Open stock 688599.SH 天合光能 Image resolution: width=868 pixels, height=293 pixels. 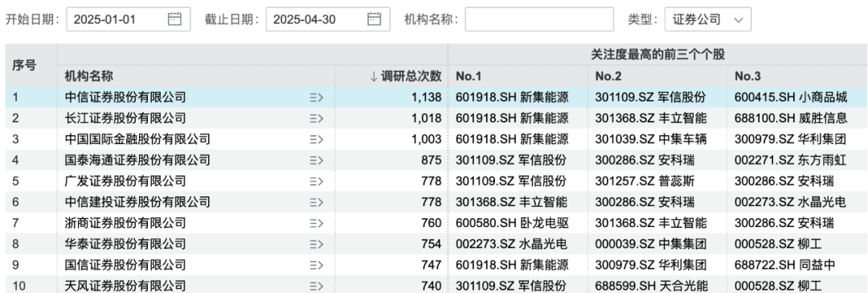coord(652,286)
